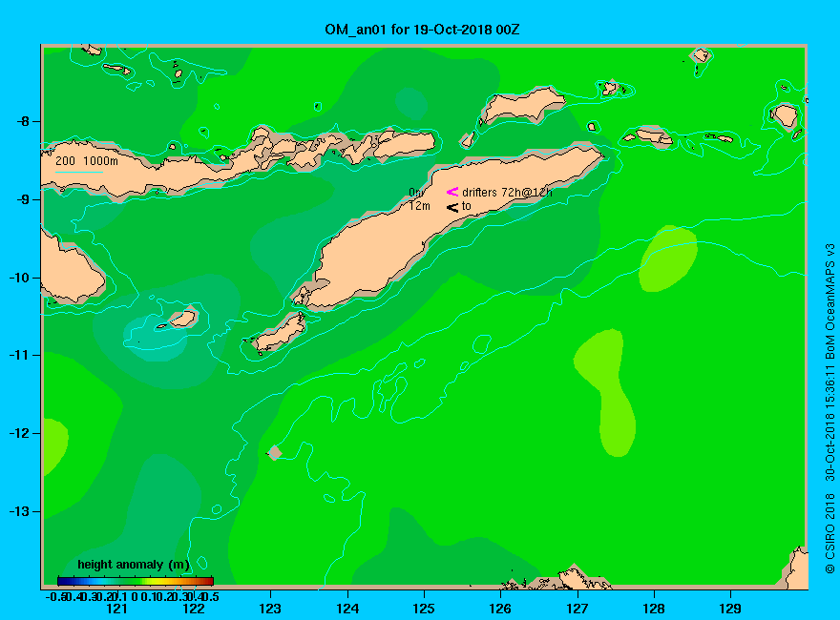
Task: Click longitude axis label '128'
Action: click(654, 609)
